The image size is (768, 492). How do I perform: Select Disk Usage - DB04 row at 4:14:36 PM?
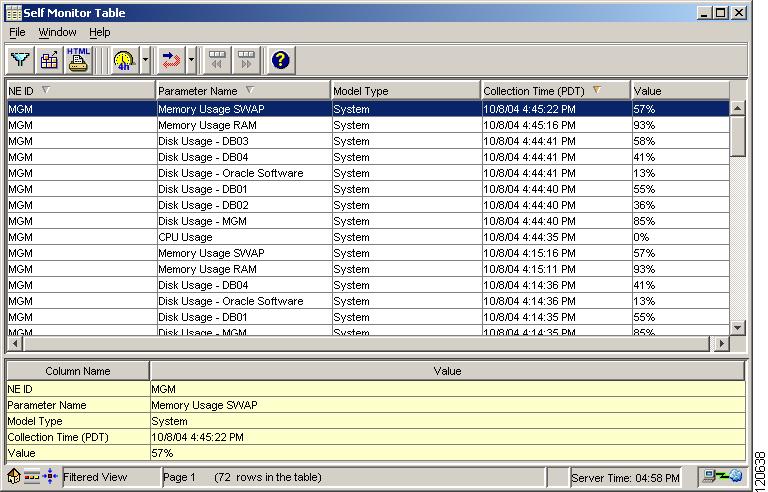368,285
